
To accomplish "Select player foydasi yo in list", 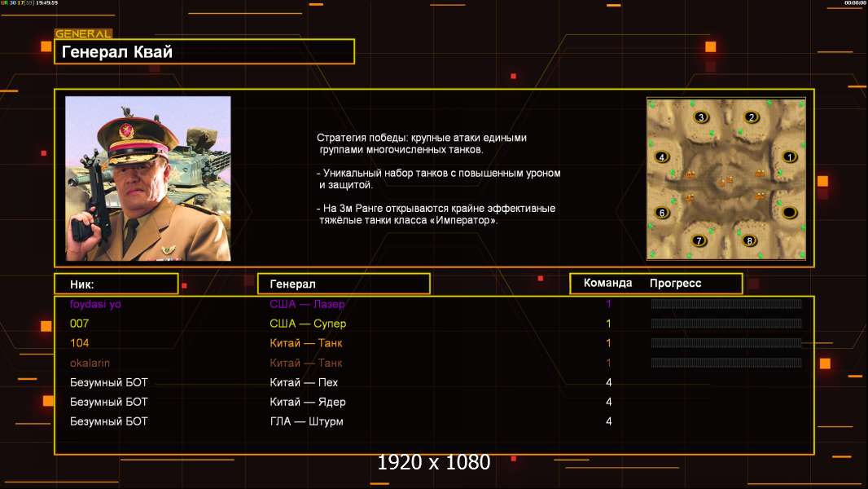I will 96,304.
